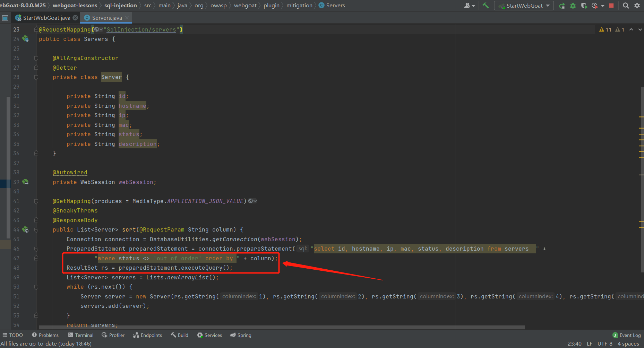Open IDE Settings gear icon

pyautogui.click(x=637, y=6)
